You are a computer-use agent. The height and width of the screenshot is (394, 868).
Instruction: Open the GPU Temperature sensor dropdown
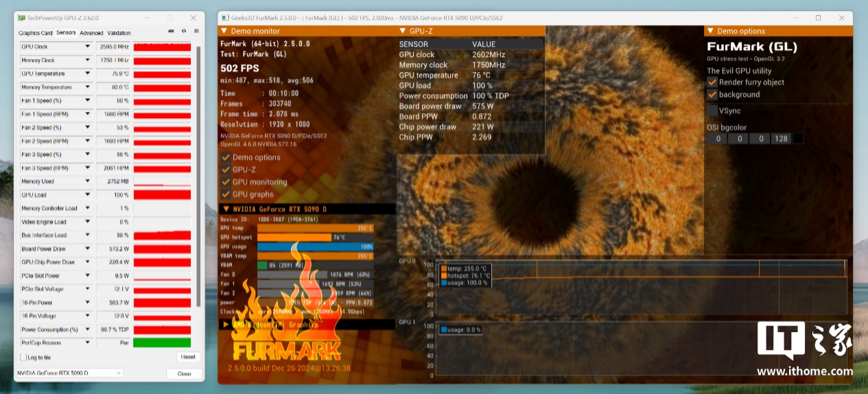coord(87,73)
